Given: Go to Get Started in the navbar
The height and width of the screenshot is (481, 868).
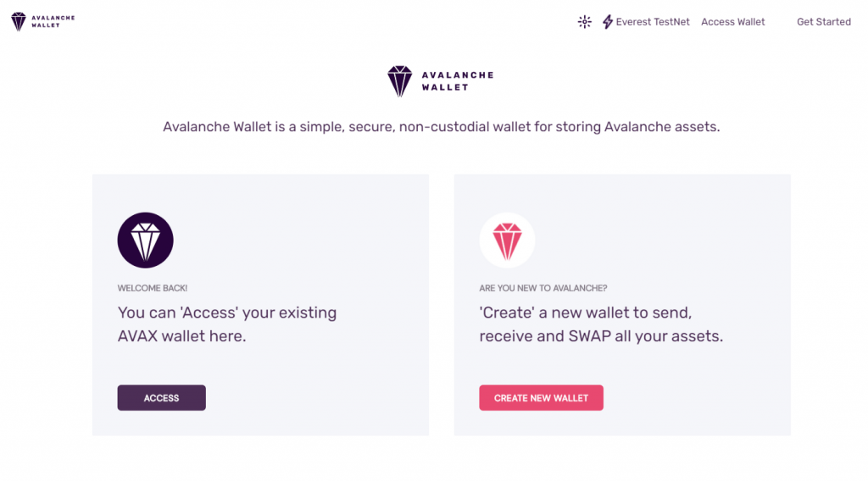Looking at the screenshot, I should point(824,21).
